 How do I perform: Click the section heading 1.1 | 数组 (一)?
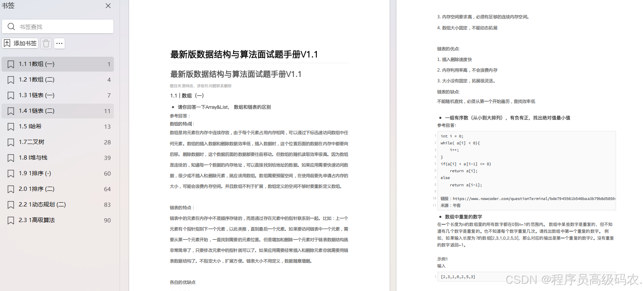187,96
